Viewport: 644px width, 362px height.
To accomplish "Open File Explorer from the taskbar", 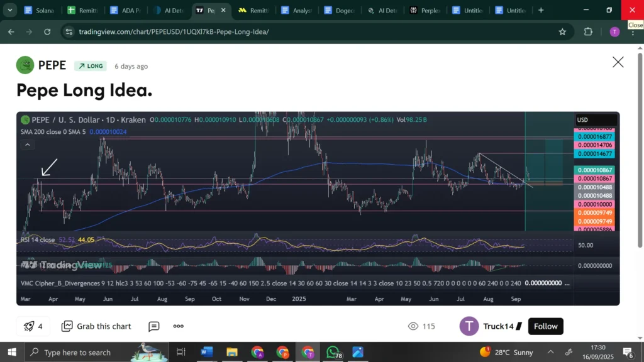I will click(x=232, y=352).
